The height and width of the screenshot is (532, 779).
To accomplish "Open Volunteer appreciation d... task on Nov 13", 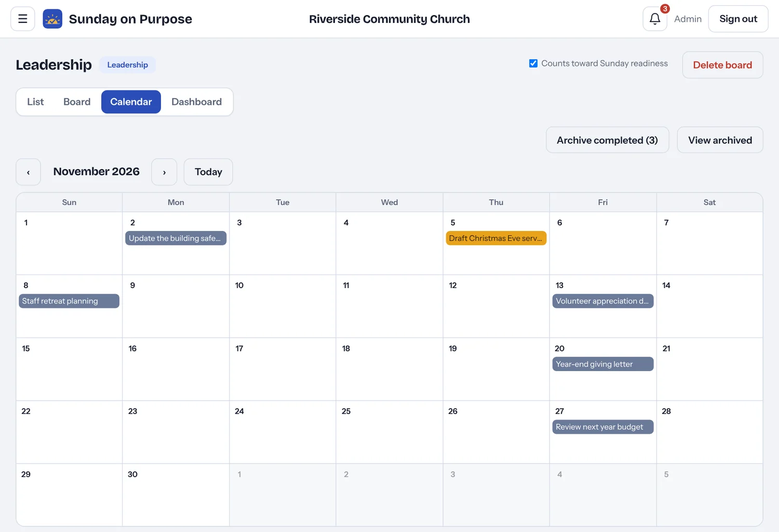I will click(x=602, y=301).
